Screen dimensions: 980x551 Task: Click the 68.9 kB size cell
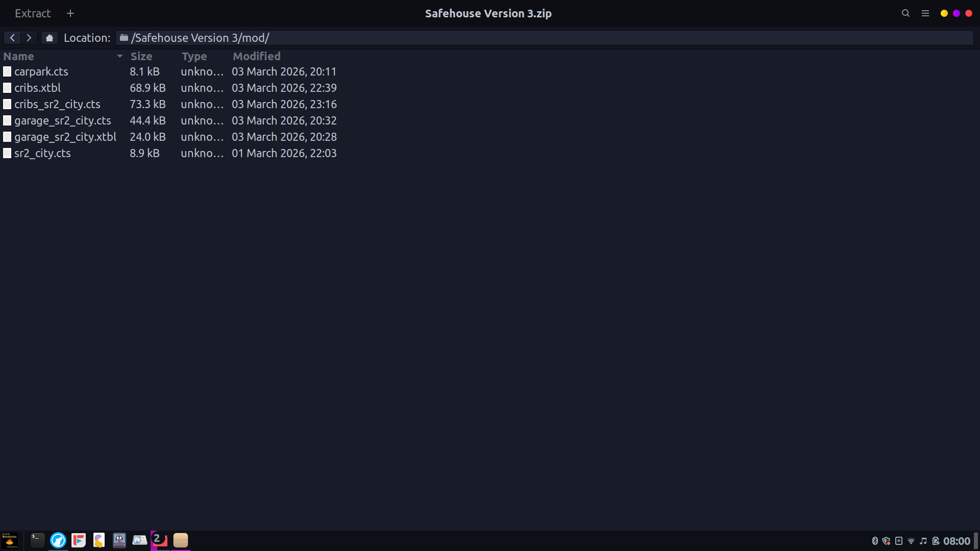[x=148, y=88]
